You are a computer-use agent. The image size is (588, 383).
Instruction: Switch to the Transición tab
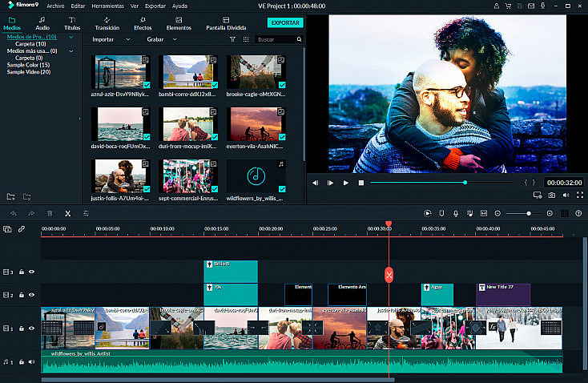coord(107,23)
